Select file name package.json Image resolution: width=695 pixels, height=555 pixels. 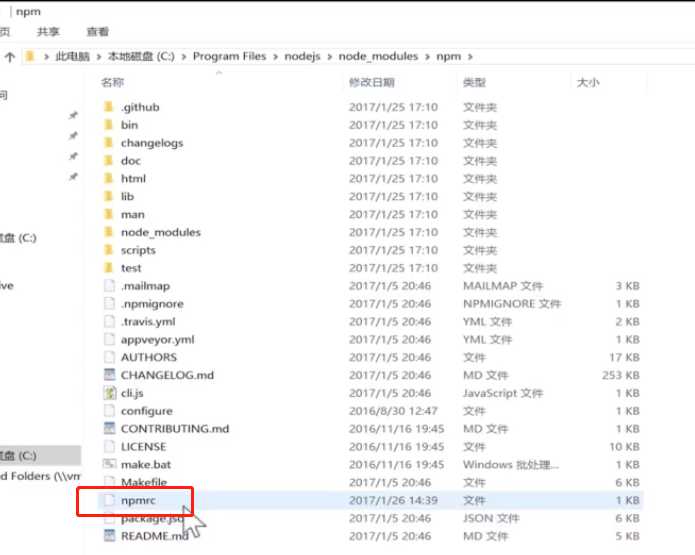(x=152, y=518)
